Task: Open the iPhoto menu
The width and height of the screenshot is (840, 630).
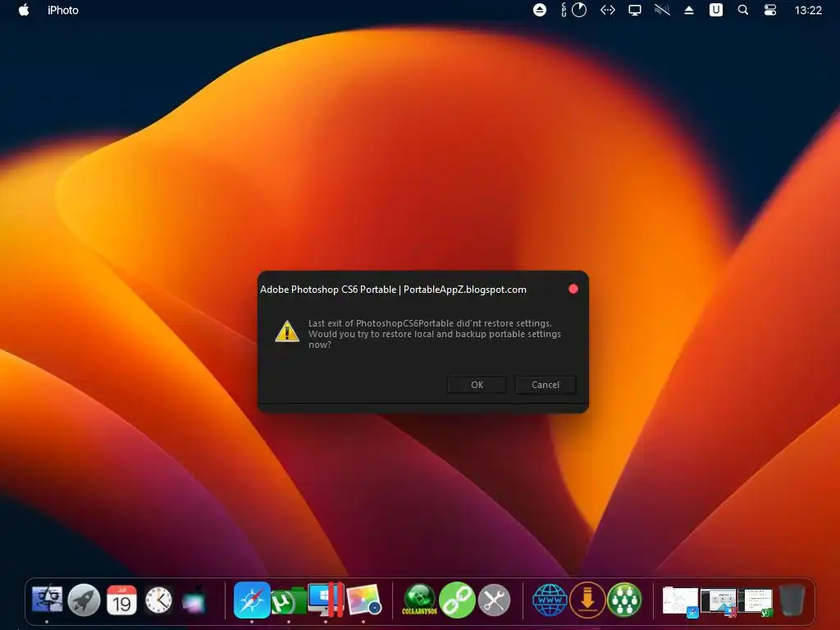Action: [x=62, y=10]
